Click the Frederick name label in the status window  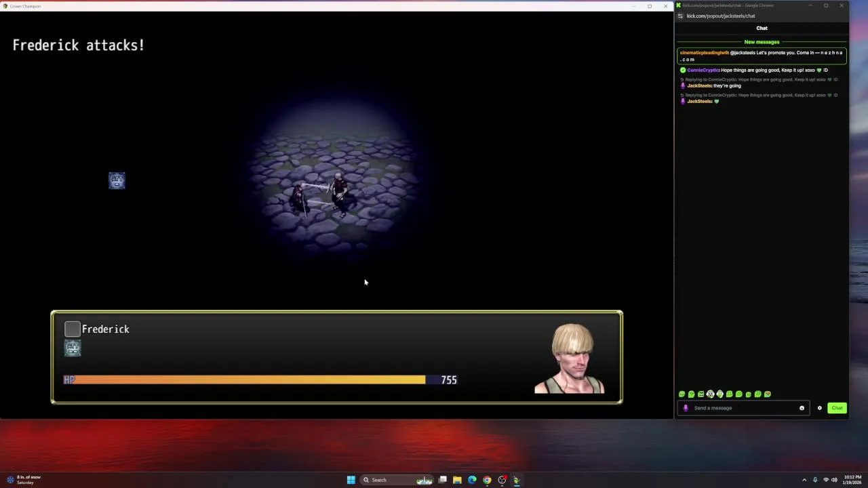[x=105, y=329]
